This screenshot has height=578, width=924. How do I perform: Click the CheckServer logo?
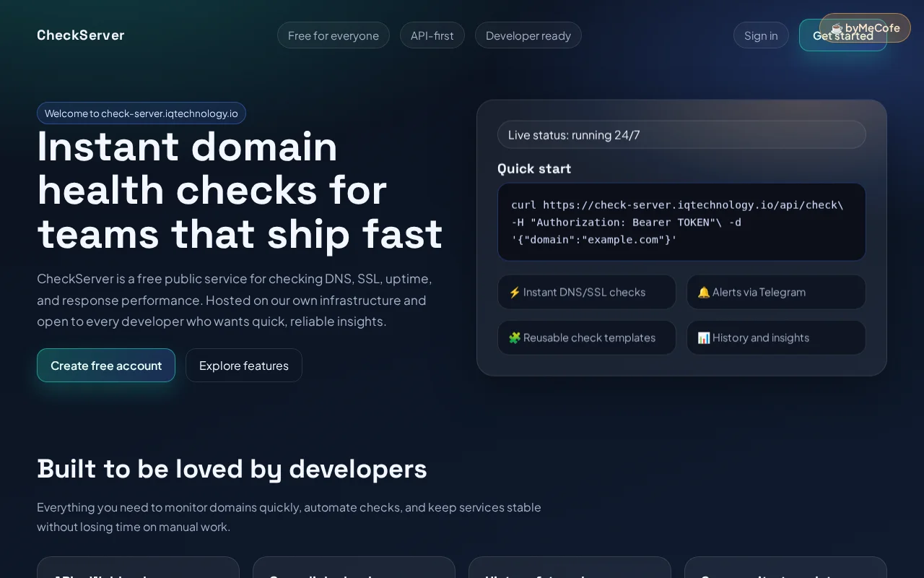coord(81,35)
